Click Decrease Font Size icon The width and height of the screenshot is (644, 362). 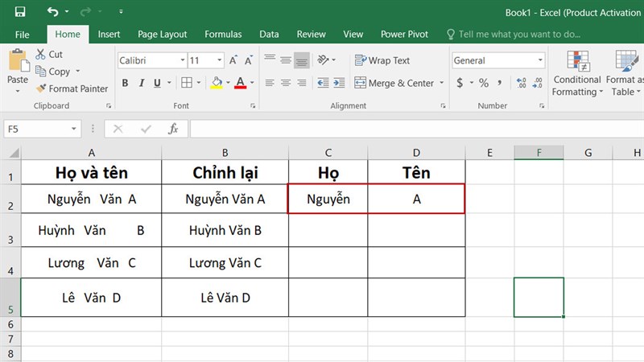click(x=249, y=61)
